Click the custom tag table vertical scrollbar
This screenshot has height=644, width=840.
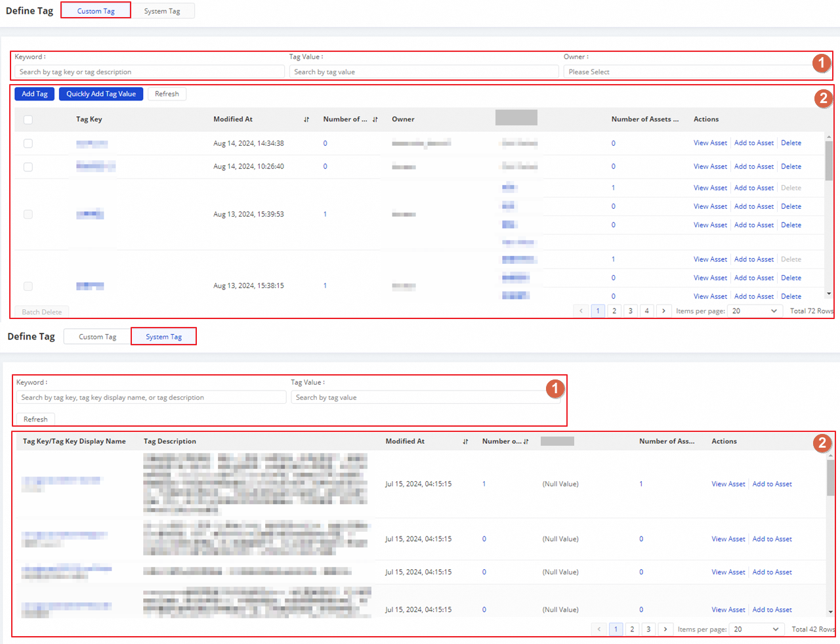pos(829,160)
